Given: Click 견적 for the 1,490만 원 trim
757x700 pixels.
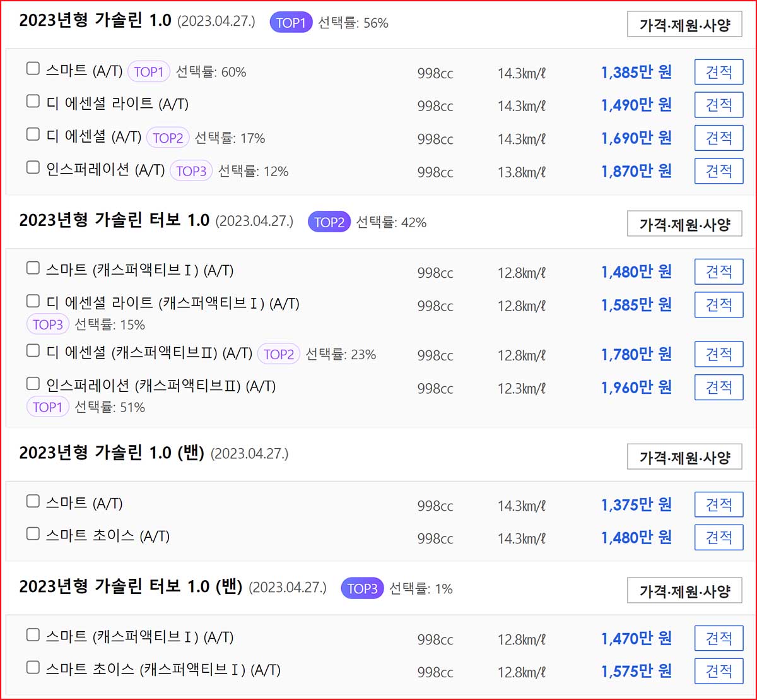Looking at the screenshot, I should click(719, 105).
